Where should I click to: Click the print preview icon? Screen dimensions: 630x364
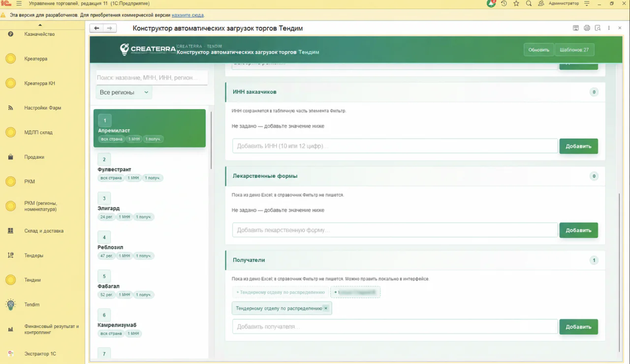(598, 28)
